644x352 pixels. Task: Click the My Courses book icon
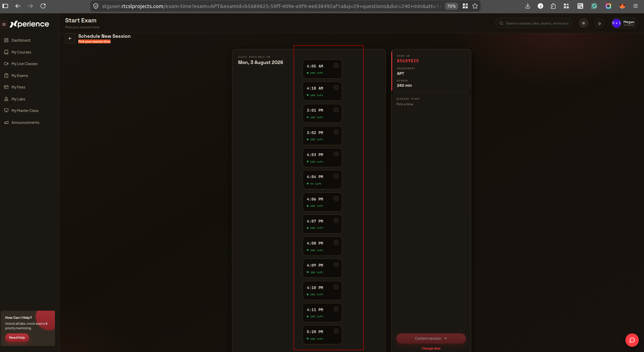(x=6, y=52)
